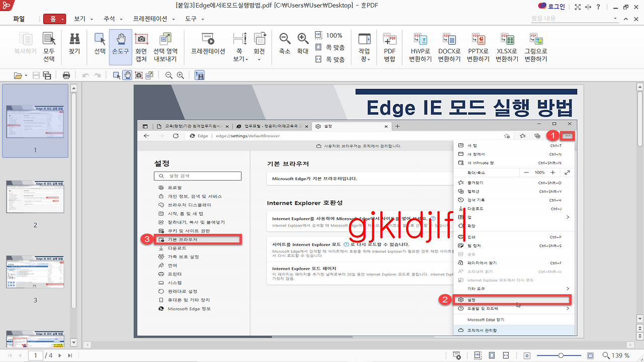Go to previous page in status bar

click(x=21, y=355)
